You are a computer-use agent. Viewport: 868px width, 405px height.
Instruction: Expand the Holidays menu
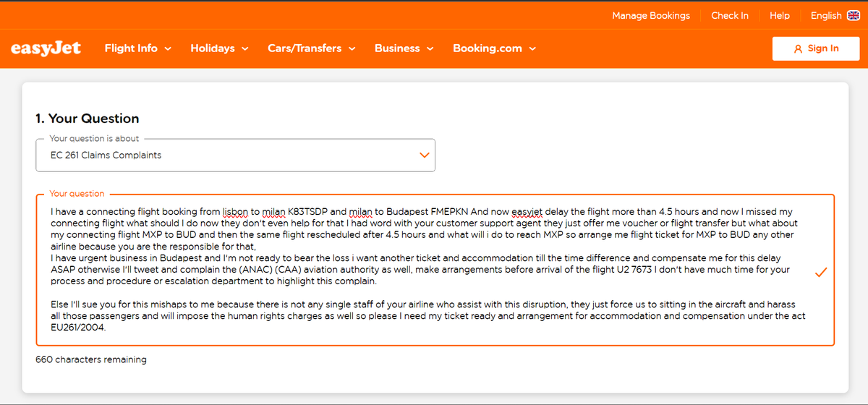point(219,48)
